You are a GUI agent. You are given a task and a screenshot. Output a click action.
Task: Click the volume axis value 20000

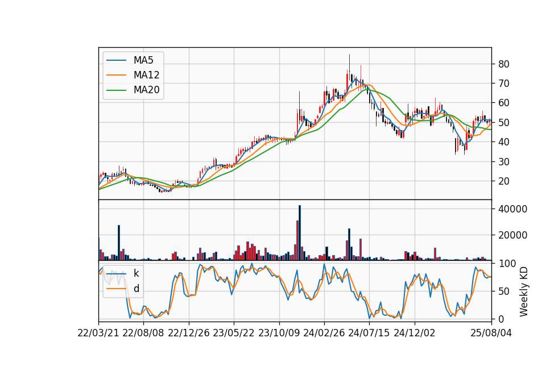click(x=512, y=235)
